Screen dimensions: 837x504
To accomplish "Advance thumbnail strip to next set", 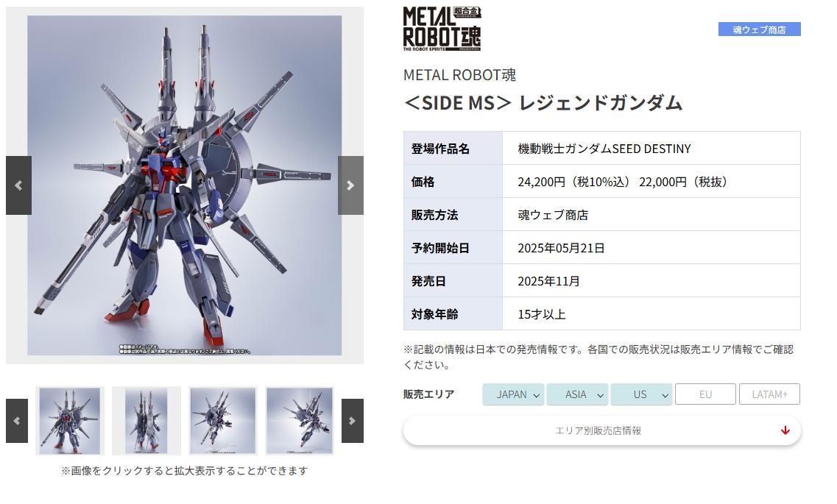I will click(353, 420).
